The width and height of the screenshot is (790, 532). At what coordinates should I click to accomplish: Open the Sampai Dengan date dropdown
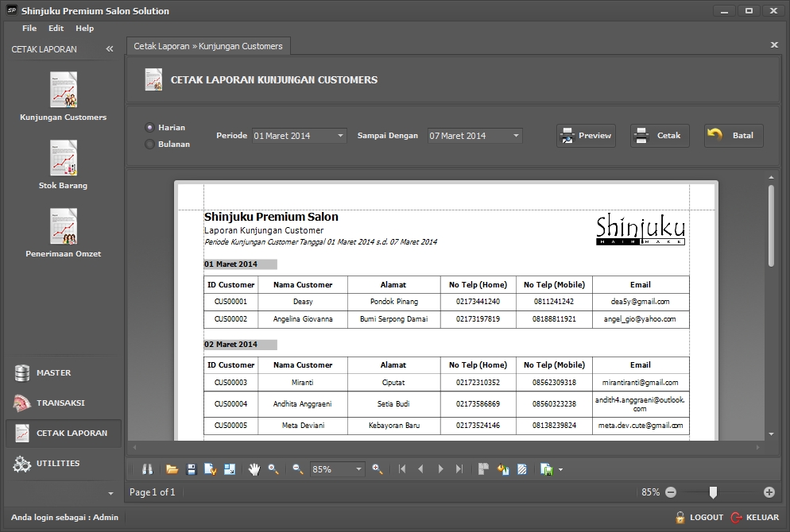[517, 136]
